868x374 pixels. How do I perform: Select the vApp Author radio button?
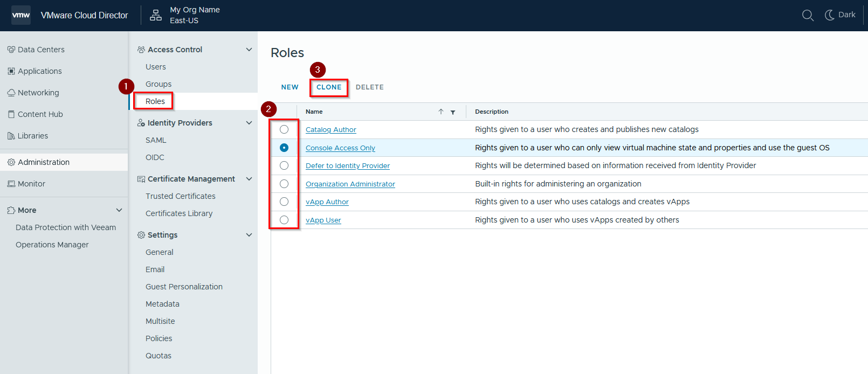(284, 202)
